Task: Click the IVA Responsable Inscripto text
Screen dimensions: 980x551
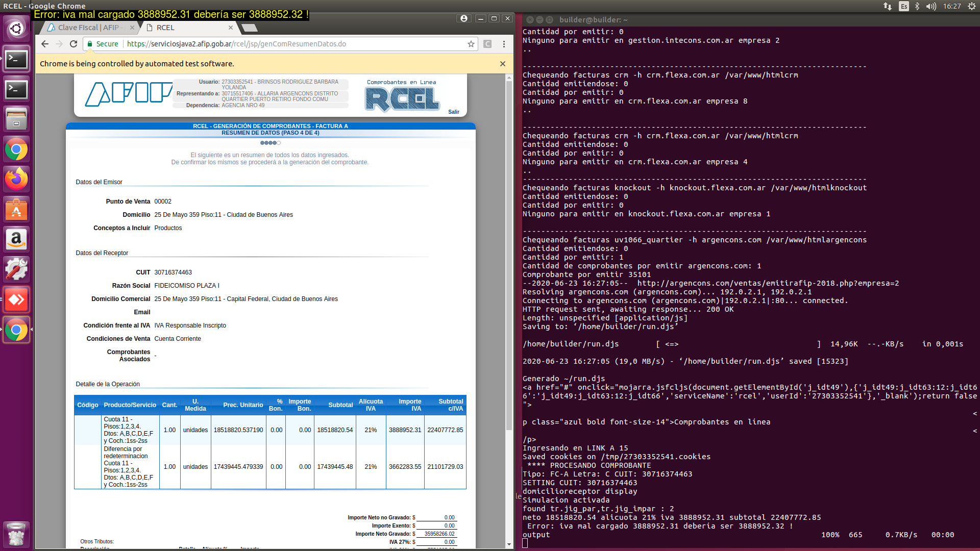Action: 190,325
